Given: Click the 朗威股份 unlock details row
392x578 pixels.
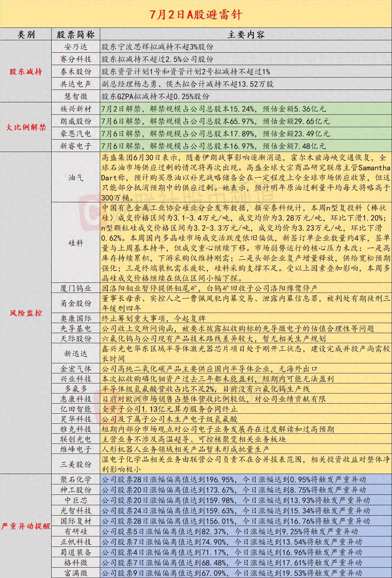Looking at the screenshot, I should [246, 121].
